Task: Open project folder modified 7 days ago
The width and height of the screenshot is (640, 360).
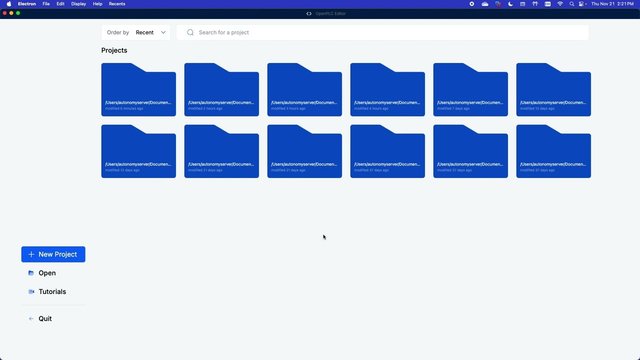Action: [x=471, y=89]
